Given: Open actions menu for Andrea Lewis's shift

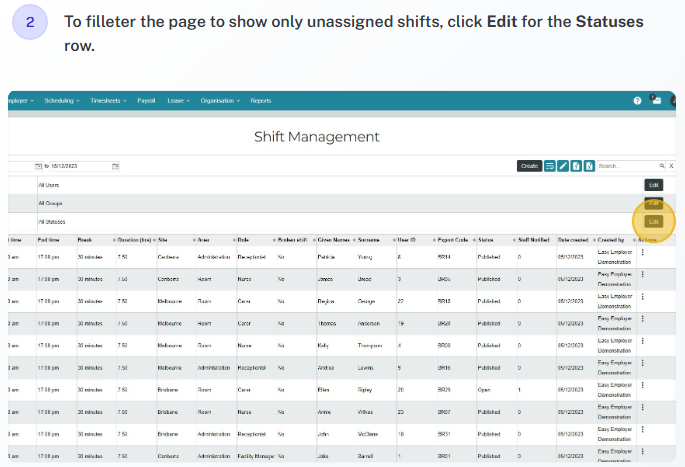Looking at the screenshot, I should tap(643, 363).
